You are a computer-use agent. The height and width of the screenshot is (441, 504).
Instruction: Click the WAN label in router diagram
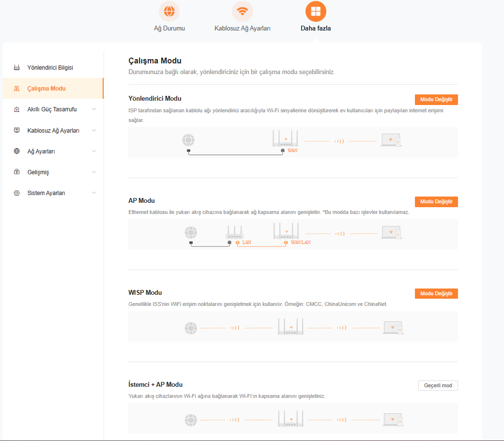(292, 151)
